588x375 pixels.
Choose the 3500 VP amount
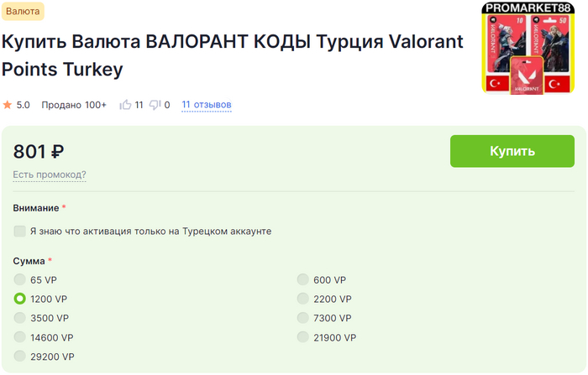(20, 318)
